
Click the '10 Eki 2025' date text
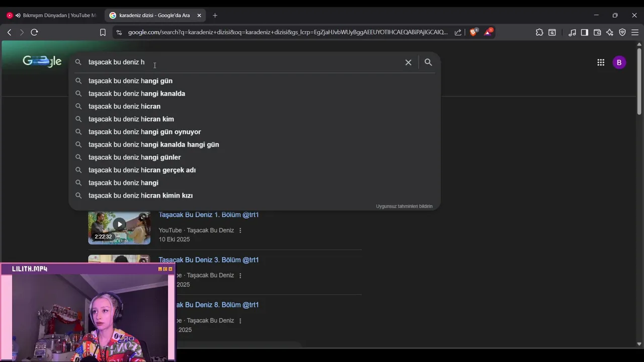coord(174,239)
